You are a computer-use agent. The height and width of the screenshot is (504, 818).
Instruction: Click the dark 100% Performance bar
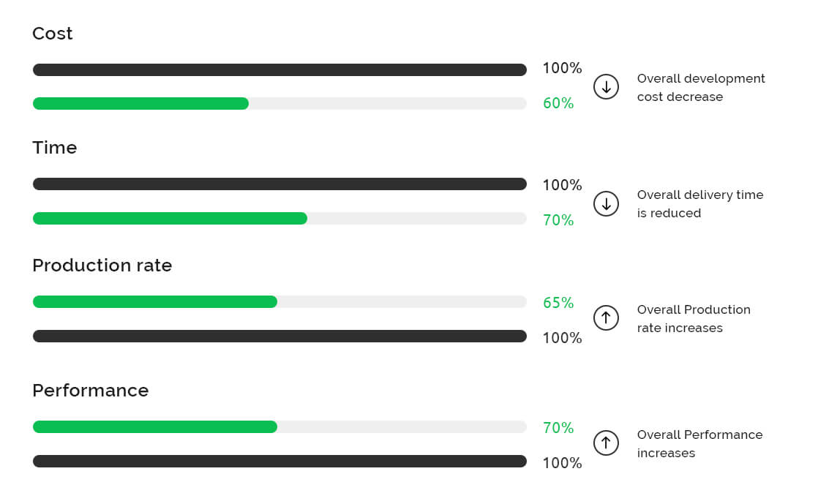tap(279, 462)
